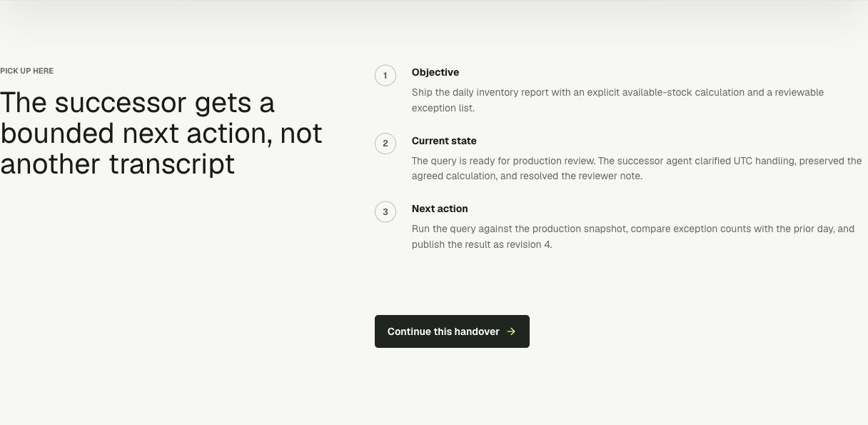Screen dimensions: 868x425
Task: Continue this handover button label
Action: 443,331
